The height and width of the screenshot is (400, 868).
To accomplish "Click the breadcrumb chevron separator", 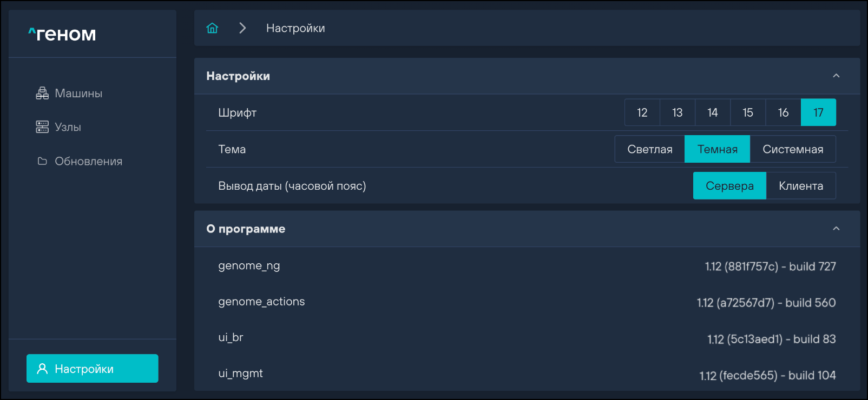I will pos(242,28).
